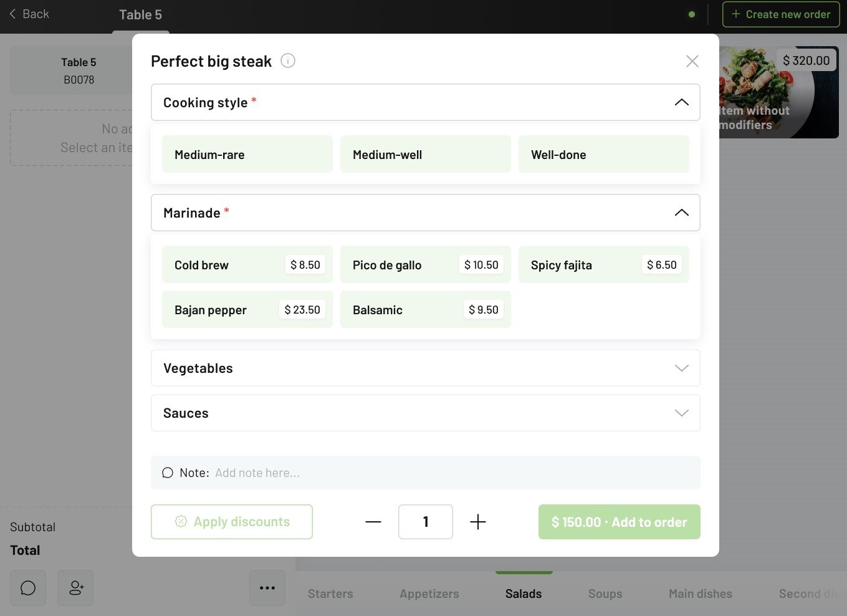This screenshot has height=616, width=847.
Task: Click the discount badge icon in Apply discounts
Action: pyautogui.click(x=181, y=522)
